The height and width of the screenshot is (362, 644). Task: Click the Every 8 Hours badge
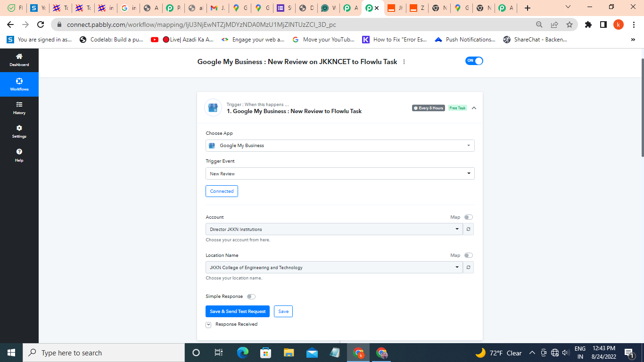[428, 108]
